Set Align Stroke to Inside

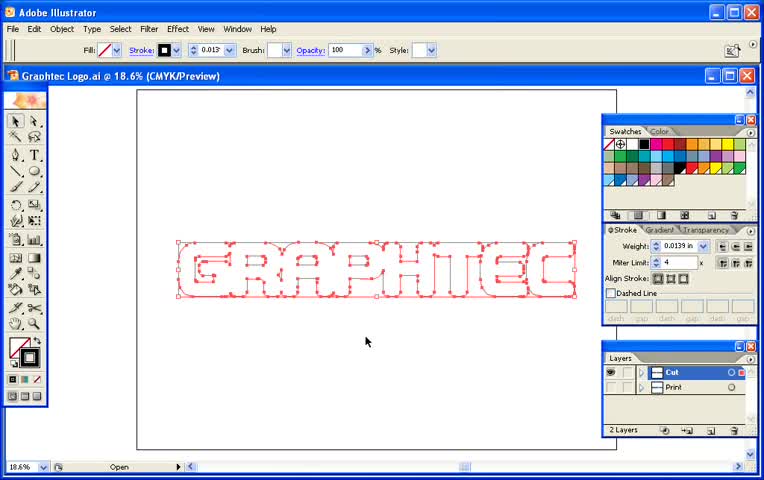pos(671,279)
